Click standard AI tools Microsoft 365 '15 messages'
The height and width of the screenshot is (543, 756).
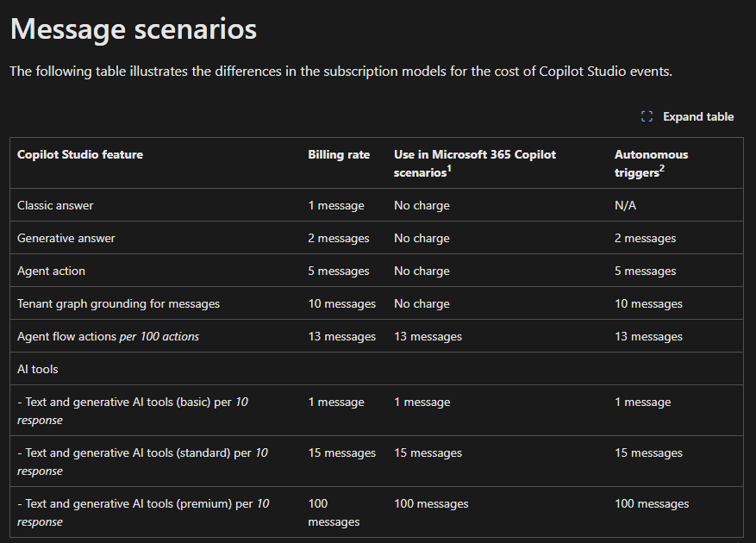(428, 452)
